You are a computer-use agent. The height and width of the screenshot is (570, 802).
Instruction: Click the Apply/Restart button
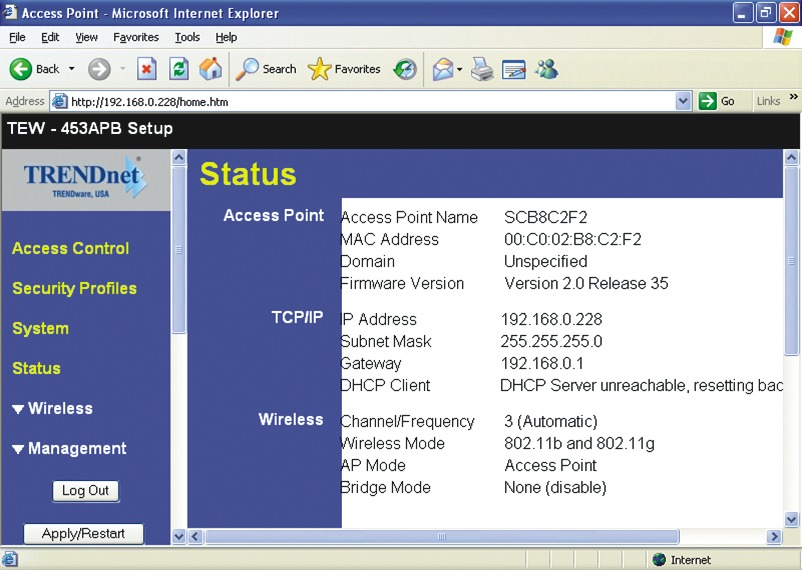83,534
